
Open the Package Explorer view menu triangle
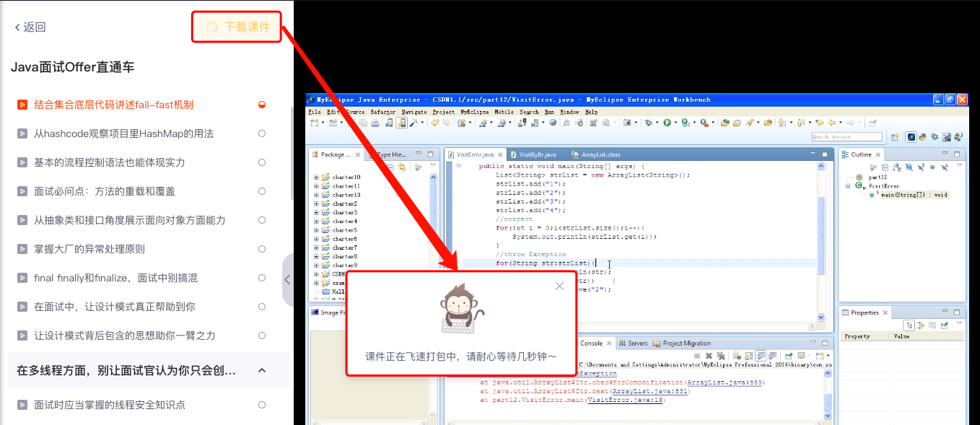[433, 165]
